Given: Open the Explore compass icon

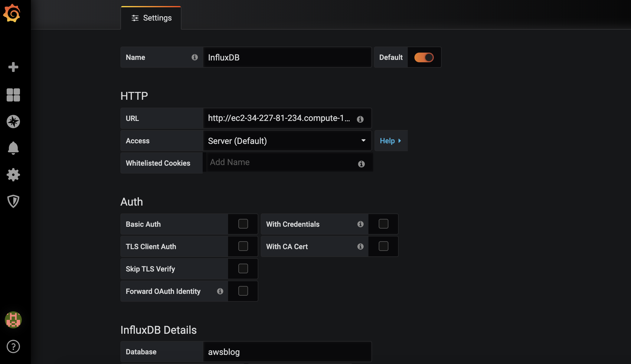Looking at the screenshot, I should click(13, 122).
